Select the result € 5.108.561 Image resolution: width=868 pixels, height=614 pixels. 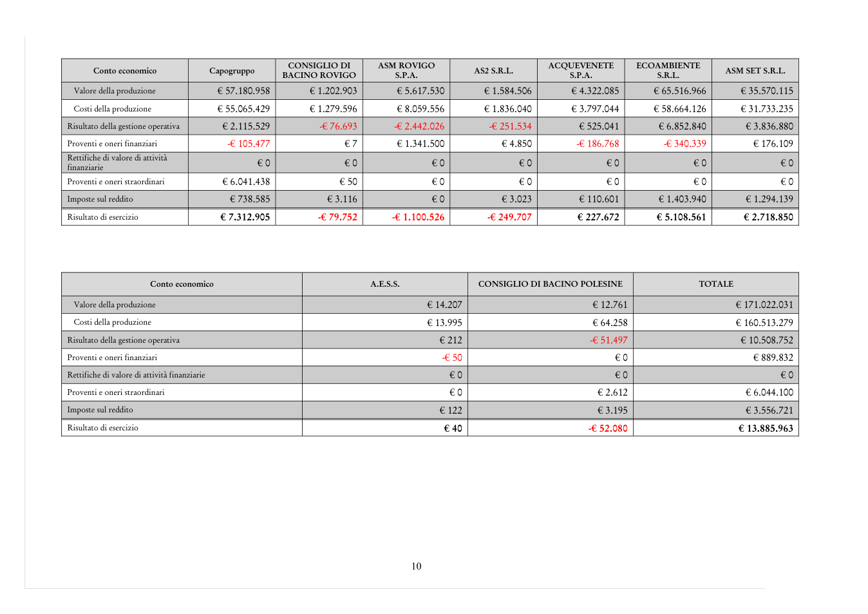coord(681,217)
